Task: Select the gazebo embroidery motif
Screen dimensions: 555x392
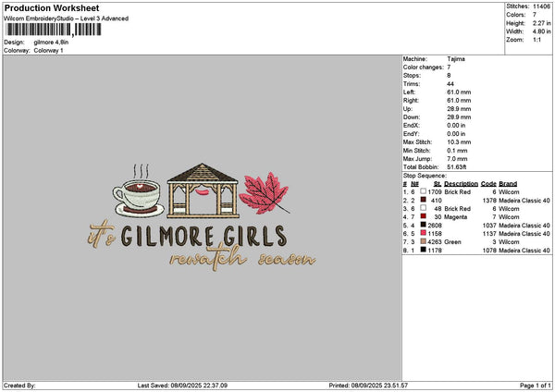Action: (203, 190)
